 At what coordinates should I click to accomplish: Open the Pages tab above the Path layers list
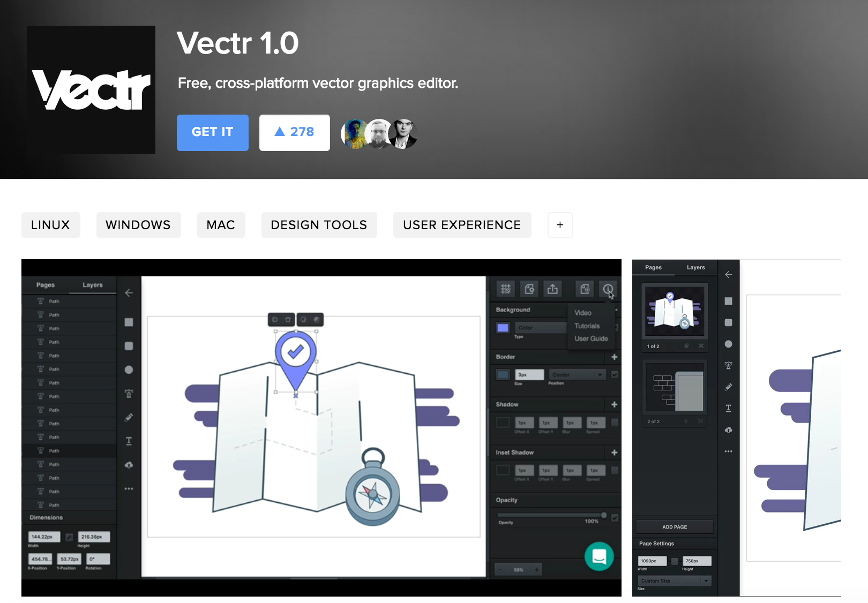pyautogui.click(x=46, y=285)
